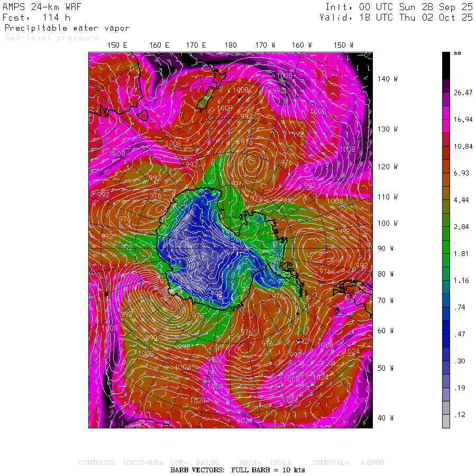Click the "140 W" label beside the map

click(388, 79)
